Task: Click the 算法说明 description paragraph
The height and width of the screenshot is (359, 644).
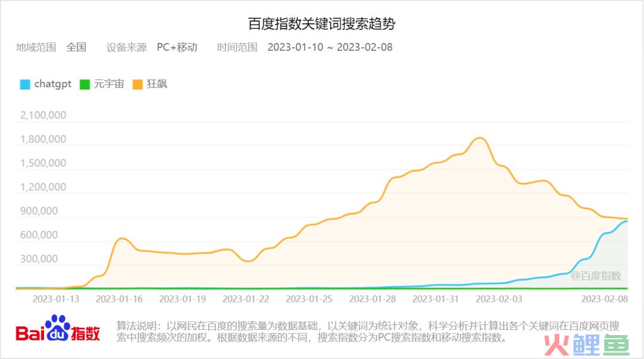Action: click(368, 332)
